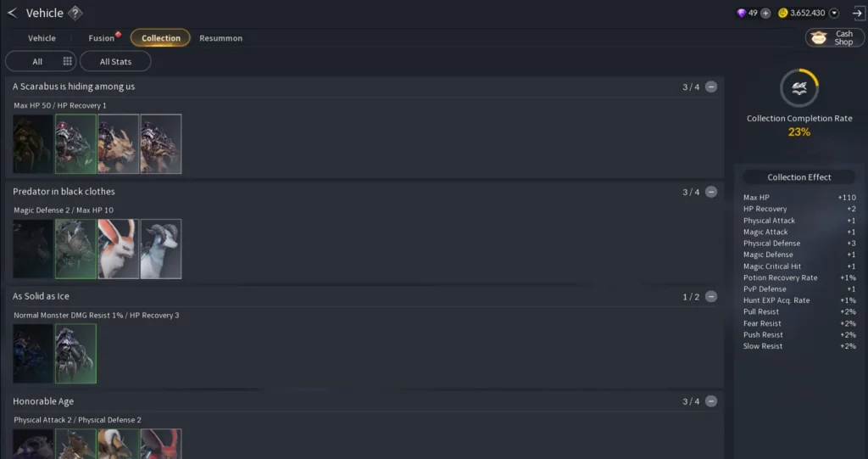Switch to the Fusion tab
The image size is (868, 459).
pyautogui.click(x=102, y=38)
